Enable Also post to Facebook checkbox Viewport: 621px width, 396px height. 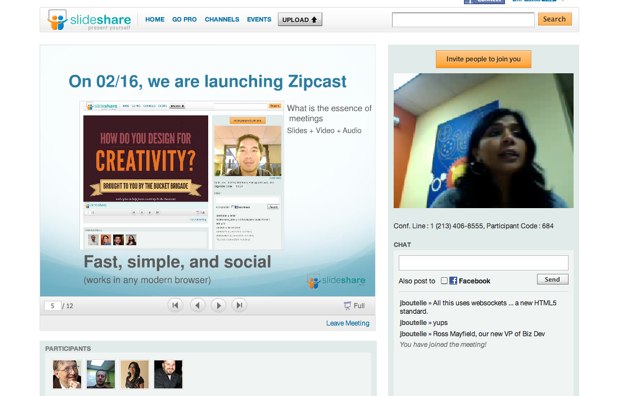[444, 280]
